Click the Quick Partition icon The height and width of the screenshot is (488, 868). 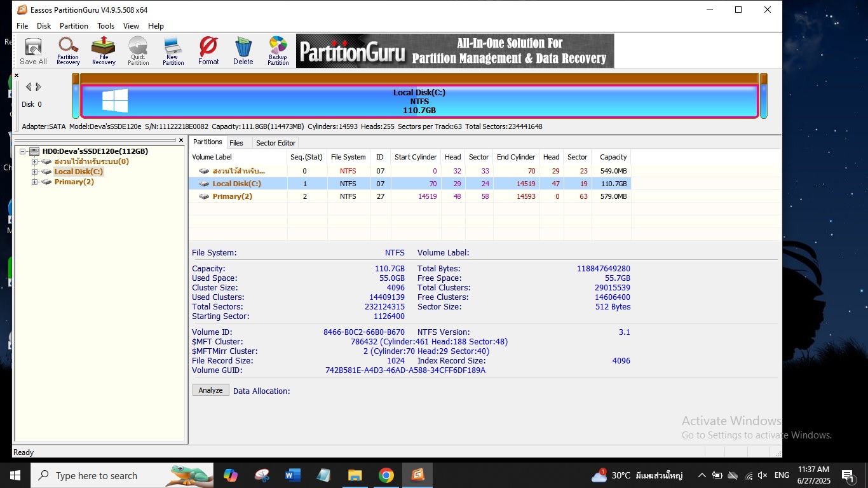point(138,51)
